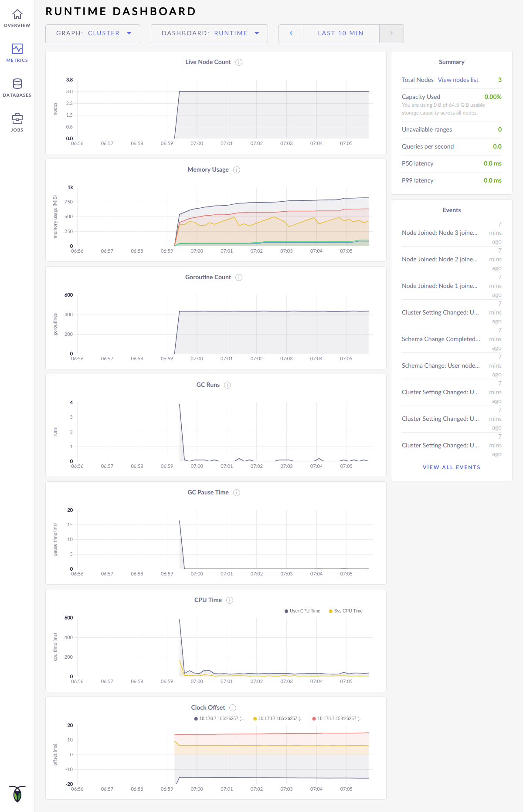Expand the Graph: Cluster dropdown
This screenshot has height=812, width=523.
click(x=93, y=34)
